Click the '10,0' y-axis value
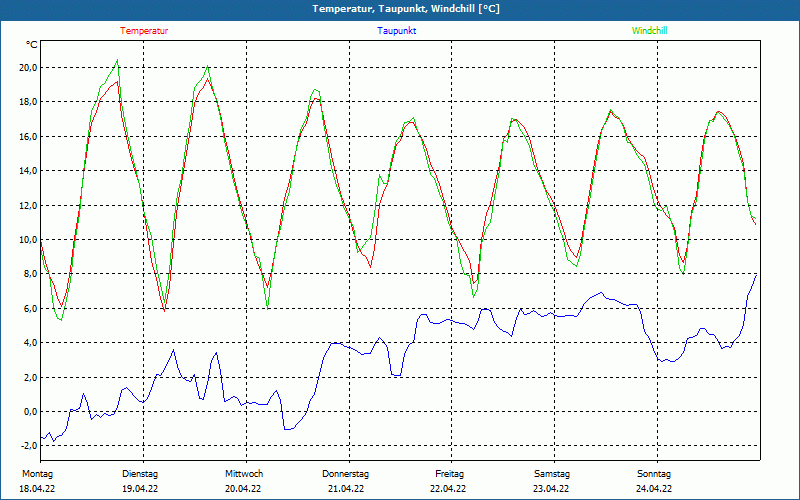Image resolution: width=800 pixels, height=500 pixels. click(x=27, y=239)
